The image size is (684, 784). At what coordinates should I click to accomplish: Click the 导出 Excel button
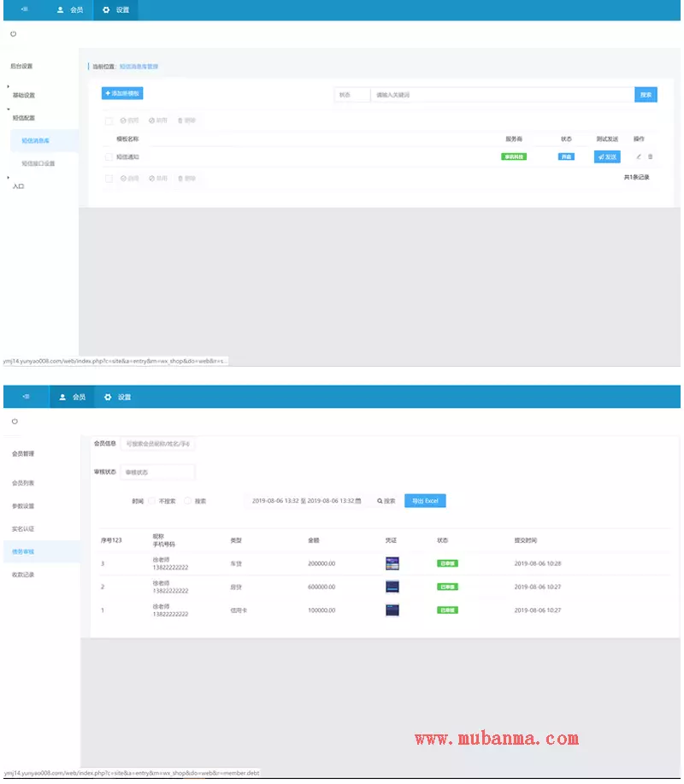tap(425, 501)
